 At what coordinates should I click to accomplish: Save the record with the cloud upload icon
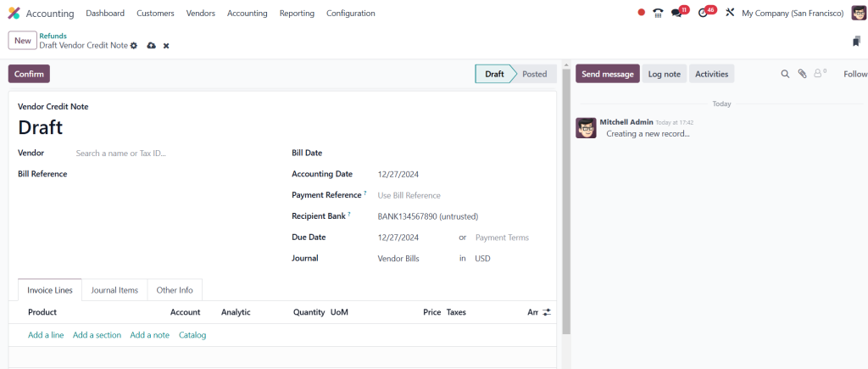151,46
